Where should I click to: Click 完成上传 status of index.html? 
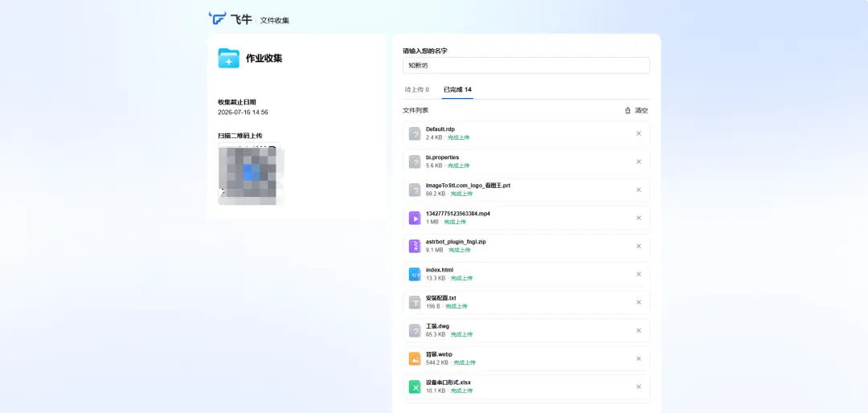[x=461, y=278]
